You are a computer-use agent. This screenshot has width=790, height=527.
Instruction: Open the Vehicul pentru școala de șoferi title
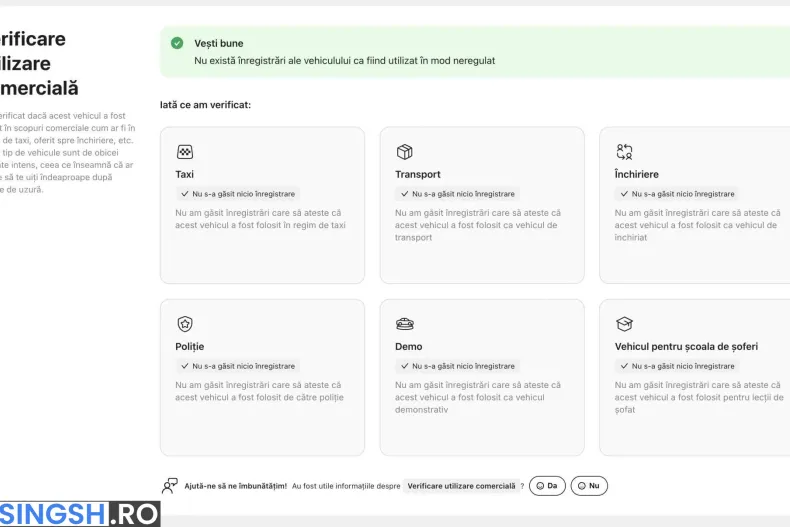(x=686, y=347)
